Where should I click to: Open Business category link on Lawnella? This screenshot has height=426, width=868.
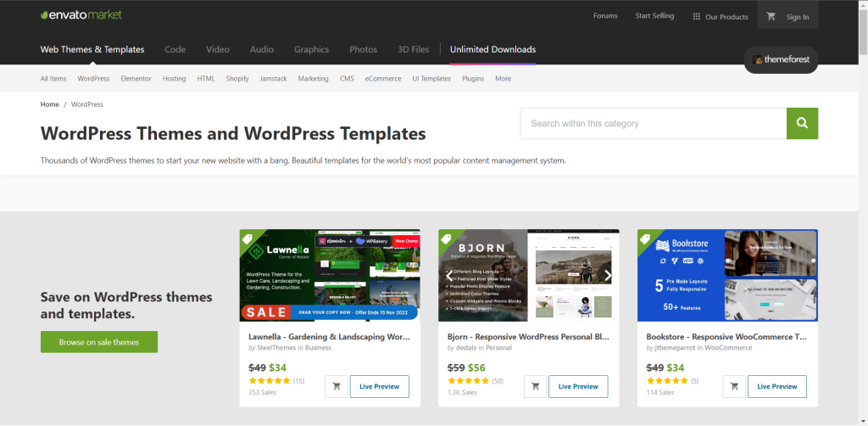(x=318, y=348)
